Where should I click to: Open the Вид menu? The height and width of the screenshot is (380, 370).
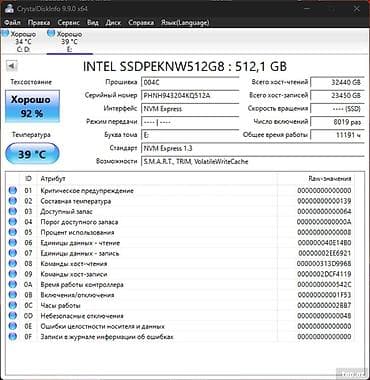tap(93, 23)
